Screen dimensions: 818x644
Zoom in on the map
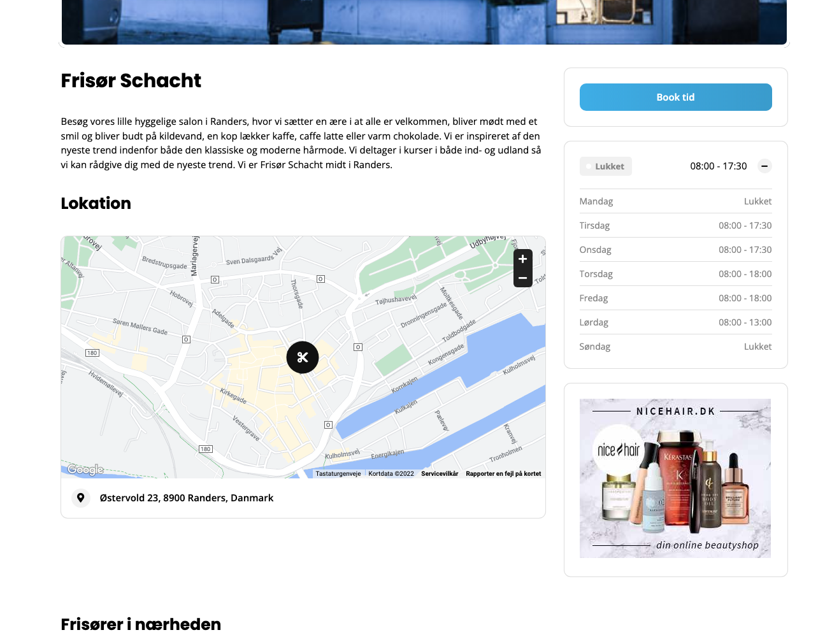(x=522, y=259)
